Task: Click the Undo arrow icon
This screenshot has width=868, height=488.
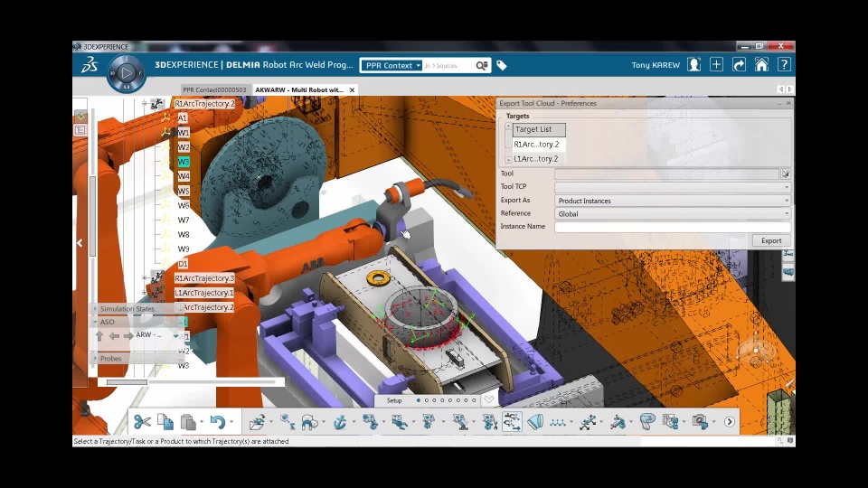Action: point(218,422)
